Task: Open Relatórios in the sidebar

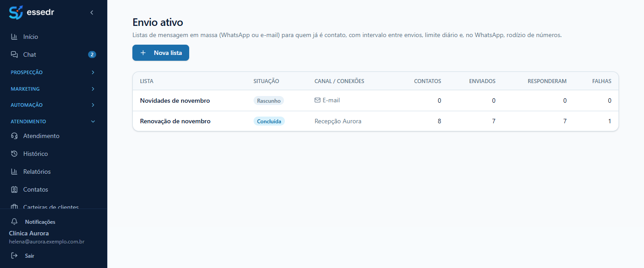Action: pos(54,172)
